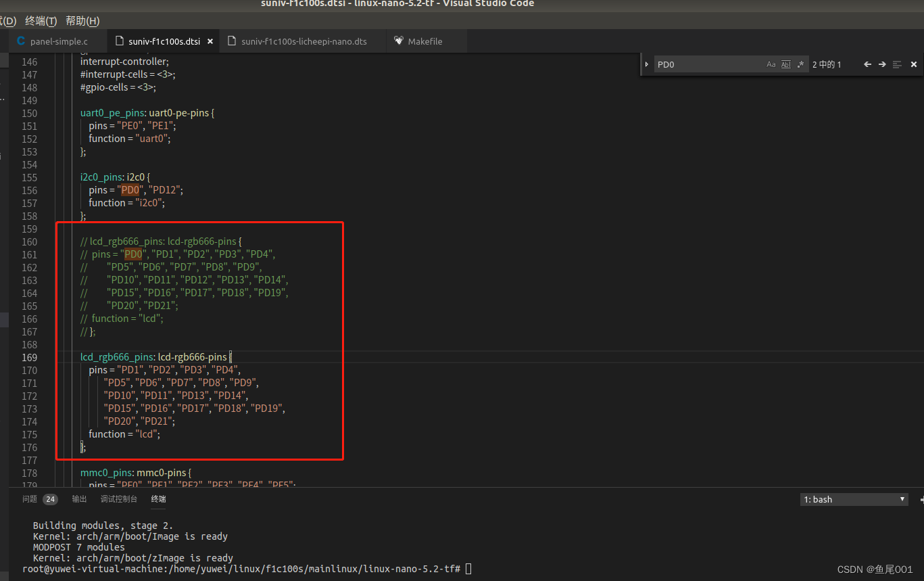The height and width of the screenshot is (581, 924).
Task: Click '#interrupt-cells = <3>;' line
Action: [x=128, y=74]
